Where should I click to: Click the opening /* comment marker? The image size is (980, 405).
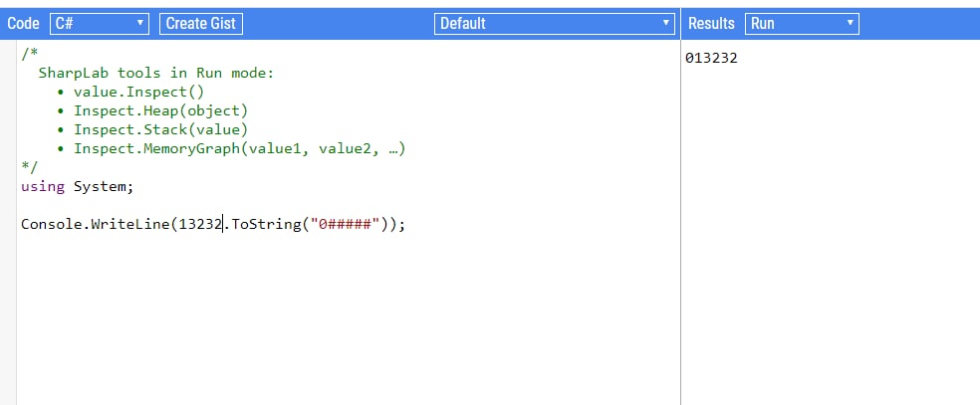coord(29,55)
